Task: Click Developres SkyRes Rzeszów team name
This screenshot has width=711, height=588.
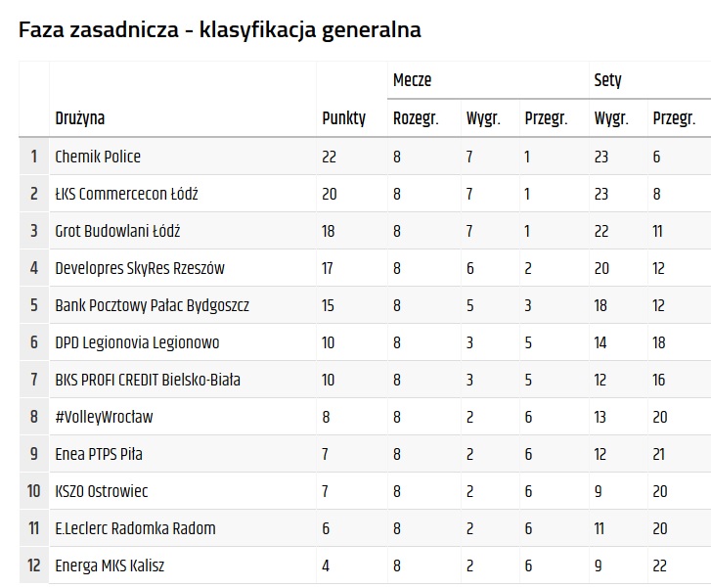Action: tap(140, 268)
